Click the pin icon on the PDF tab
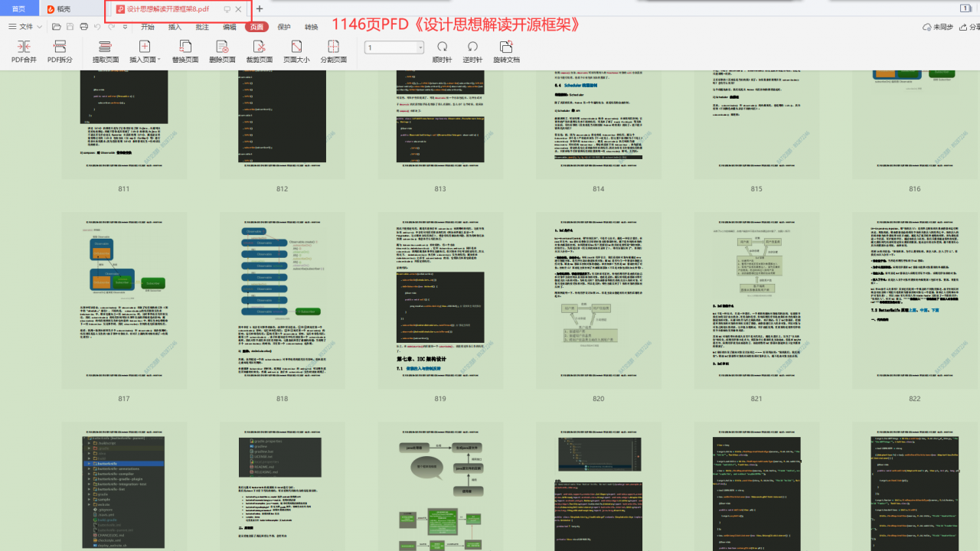The image size is (980, 551). point(227,9)
